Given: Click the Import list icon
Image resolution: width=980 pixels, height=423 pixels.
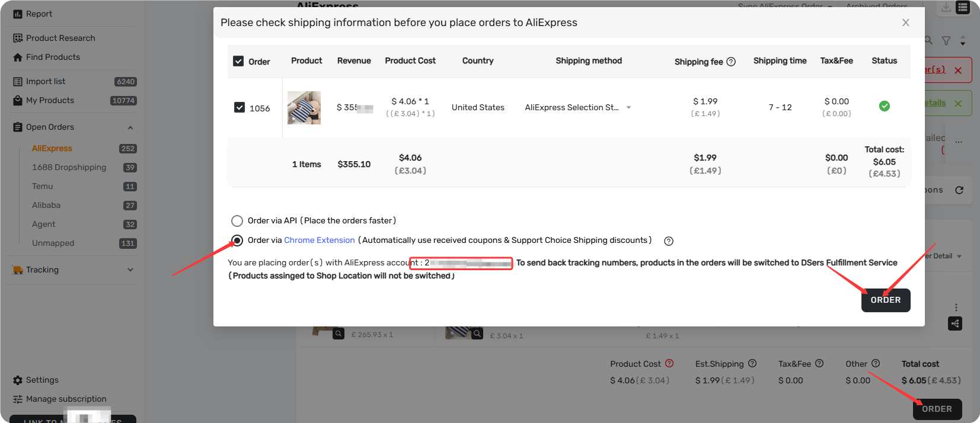Looking at the screenshot, I should [x=18, y=82].
